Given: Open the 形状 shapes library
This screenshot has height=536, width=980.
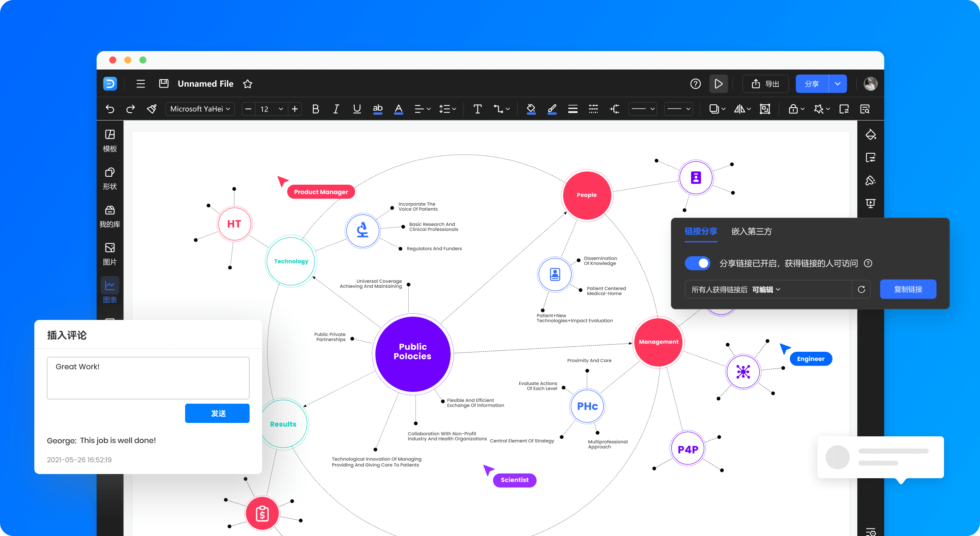Looking at the screenshot, I should [x=110, y=179].
